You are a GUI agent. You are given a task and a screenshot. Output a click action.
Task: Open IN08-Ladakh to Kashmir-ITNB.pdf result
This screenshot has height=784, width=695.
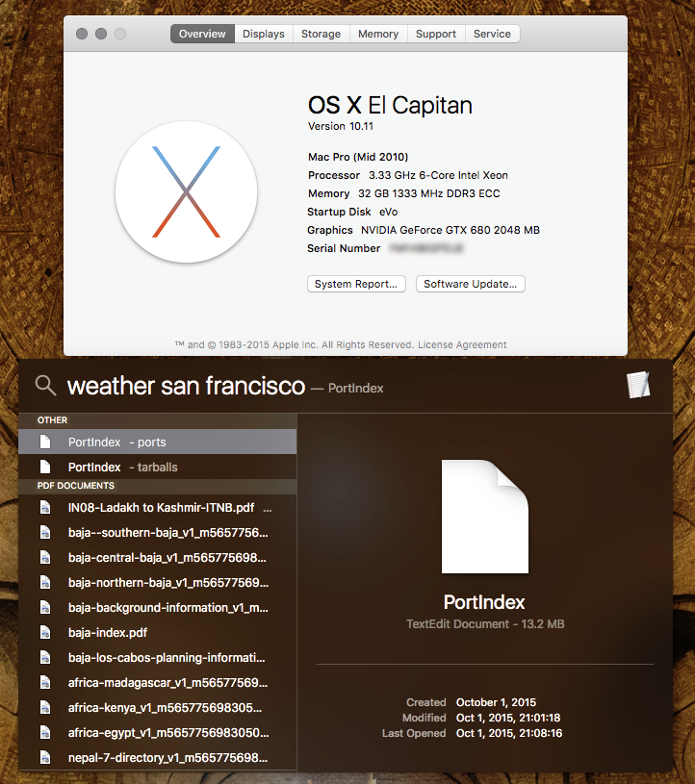158,508
